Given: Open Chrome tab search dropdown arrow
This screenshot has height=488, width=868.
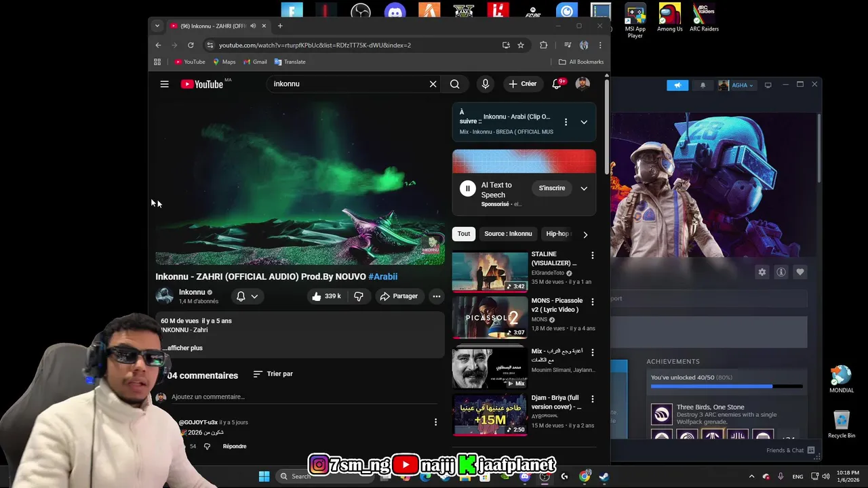Looking at the screenshot, I should tap(157, 26).
